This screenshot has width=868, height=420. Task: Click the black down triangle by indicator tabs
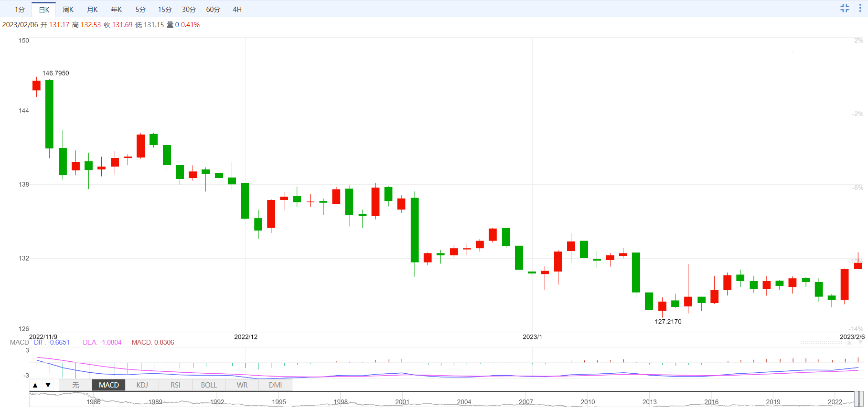click(x=48, y=385)
